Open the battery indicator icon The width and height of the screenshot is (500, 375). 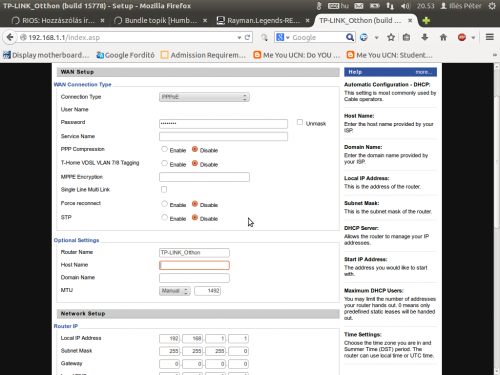point(375,6)
